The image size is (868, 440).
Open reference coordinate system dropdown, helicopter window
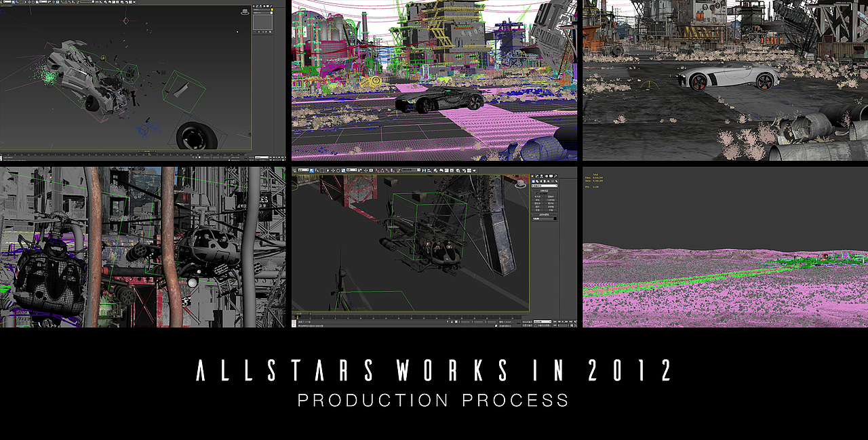(x=352, y=170)
